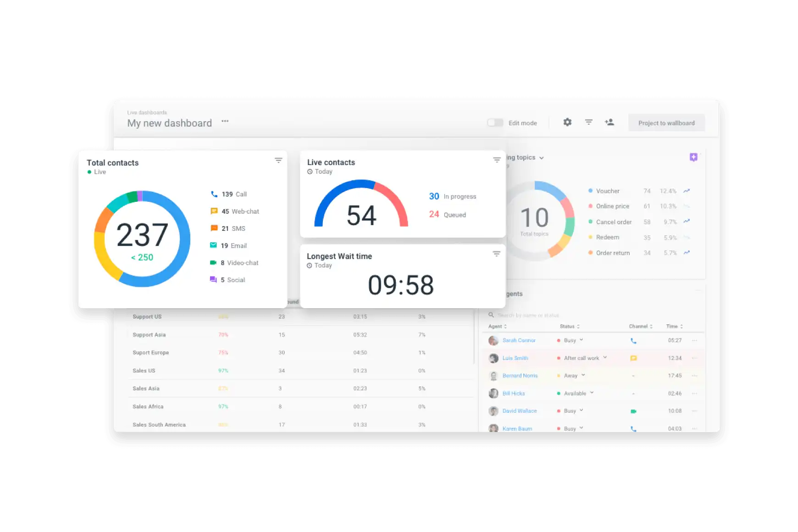Click the dashboard filter icon in header
Viewport: 798px width, 532px height.
tap(589, 122)
